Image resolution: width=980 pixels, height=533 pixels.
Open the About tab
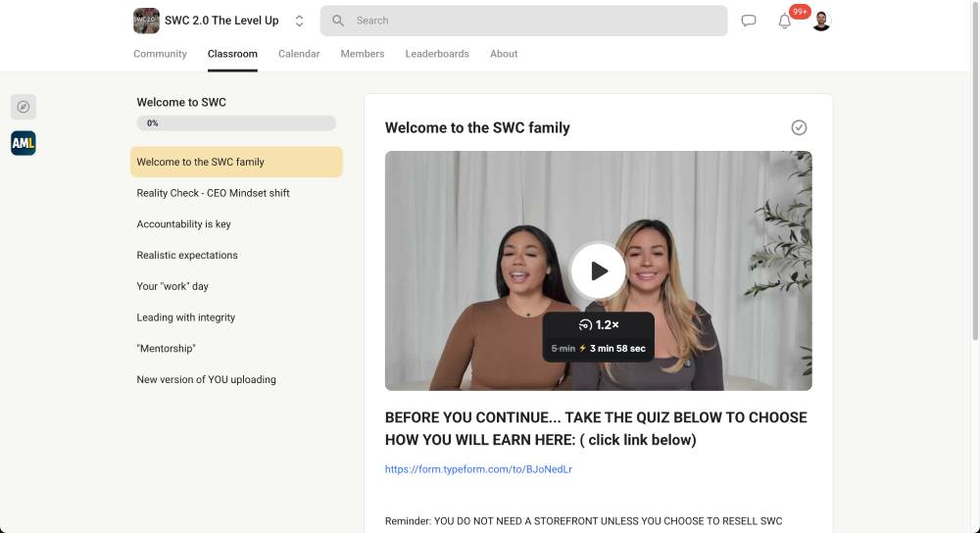click(x=504, y=54)
